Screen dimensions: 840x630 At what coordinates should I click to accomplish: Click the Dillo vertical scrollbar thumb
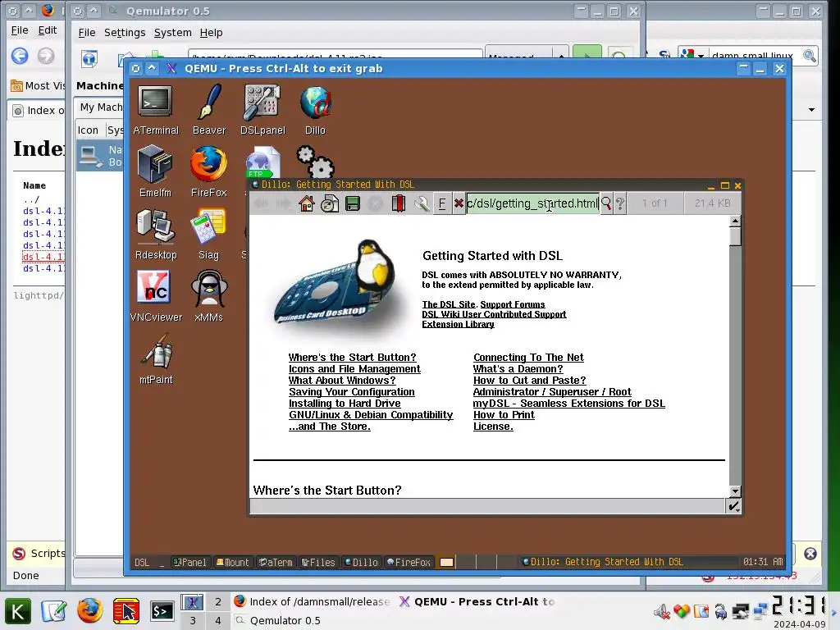click(x=735, y=236)
